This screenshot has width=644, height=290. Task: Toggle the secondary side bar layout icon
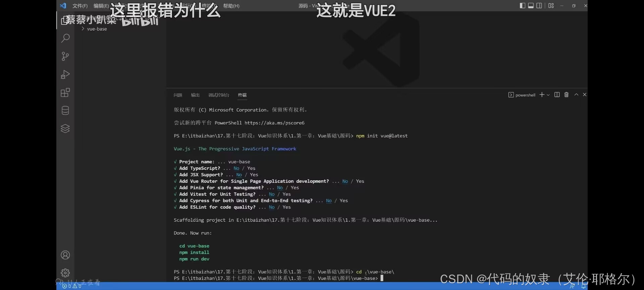tap(539, 6)
